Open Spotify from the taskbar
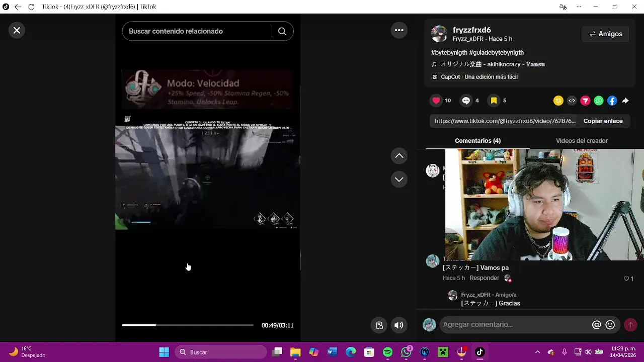 pos(388,352)
